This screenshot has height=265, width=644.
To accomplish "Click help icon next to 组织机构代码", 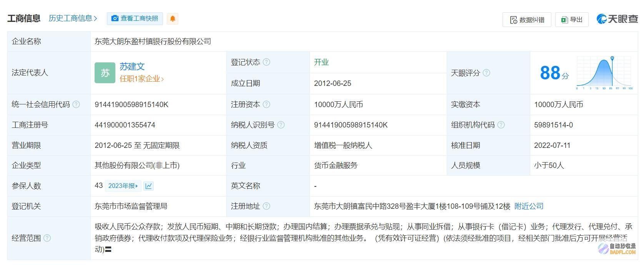I will point(501,125).
